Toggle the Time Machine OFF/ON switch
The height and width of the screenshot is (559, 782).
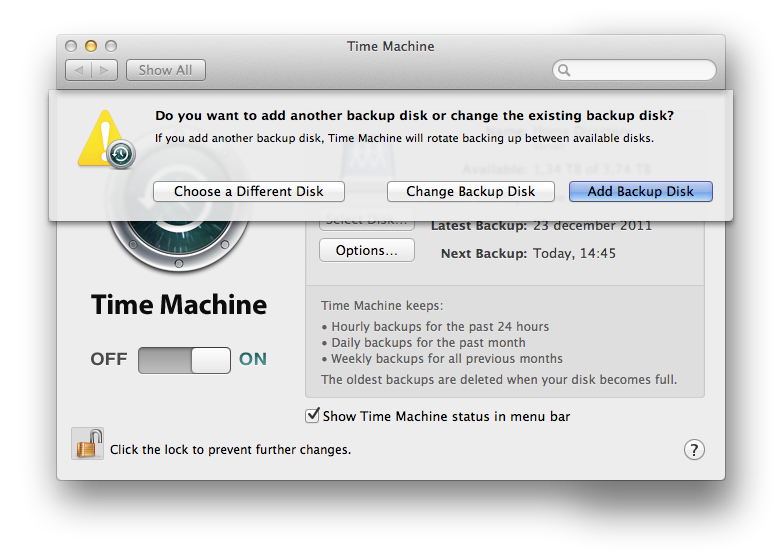tap(184, 360)
